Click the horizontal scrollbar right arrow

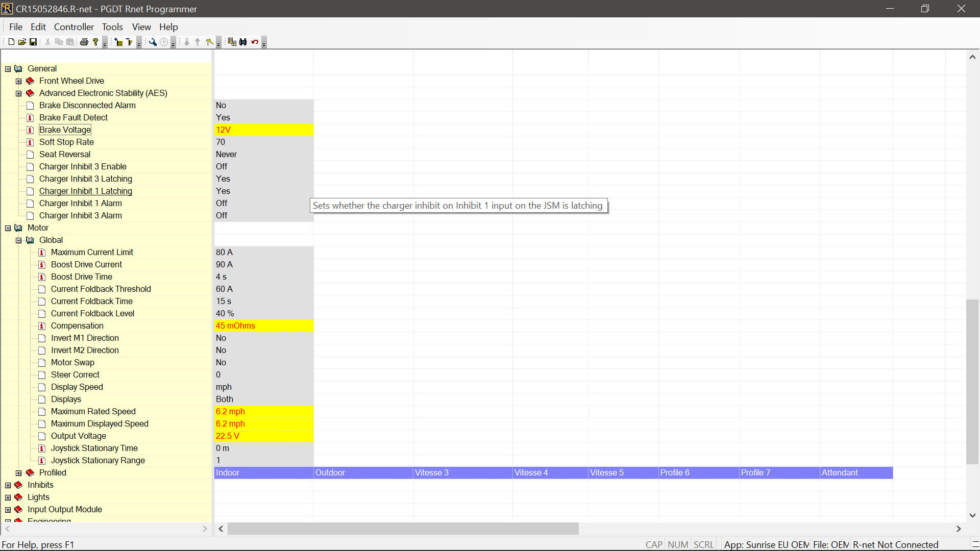pyautogui.click(x=959, y=529)
